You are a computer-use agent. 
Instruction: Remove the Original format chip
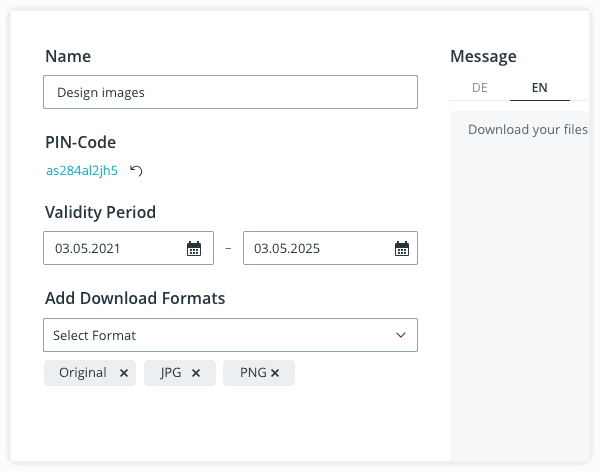[x=124, y=373]
